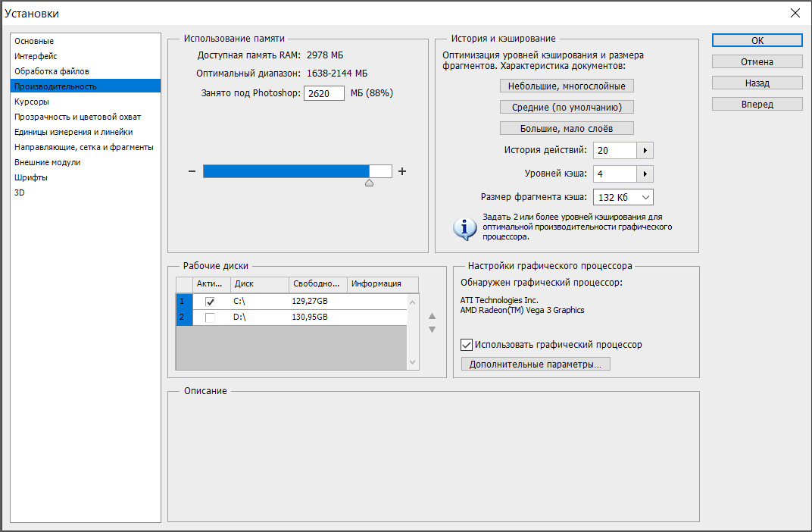
Task: Open the Курсоры settings category
Action: tap(32, 102)
